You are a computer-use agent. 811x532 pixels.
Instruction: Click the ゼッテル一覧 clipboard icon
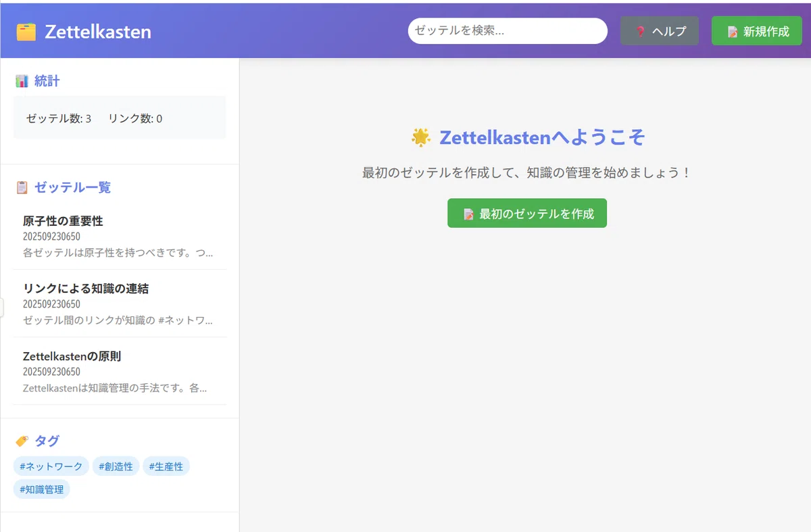coord(22,187)
